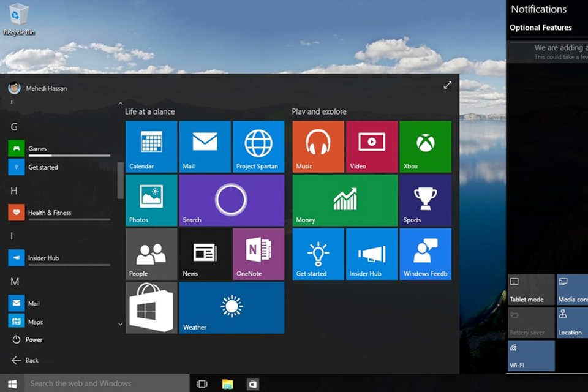This screenshot has height=392, width=588.
Task: Open the News tile
Action: (x=205, y=254)
